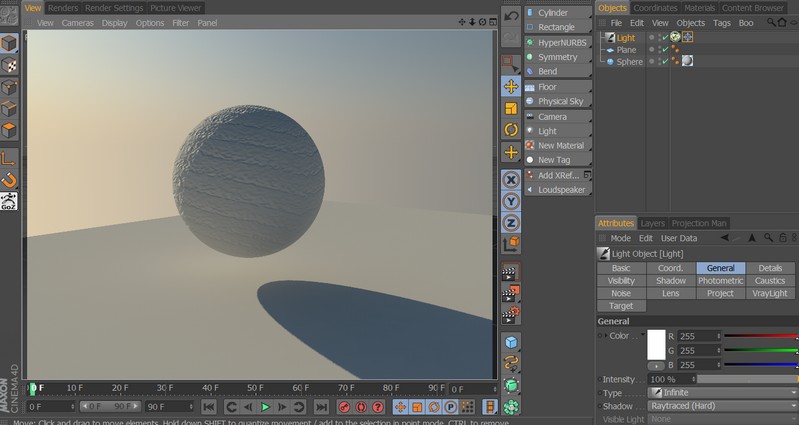Click the blue cube primitive icon
Screen dimensions: 799x425
click(511, 342)
